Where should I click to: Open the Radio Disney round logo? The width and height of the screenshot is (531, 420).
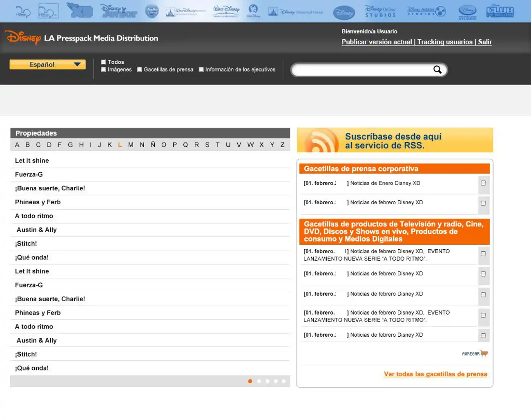point(152,11)
